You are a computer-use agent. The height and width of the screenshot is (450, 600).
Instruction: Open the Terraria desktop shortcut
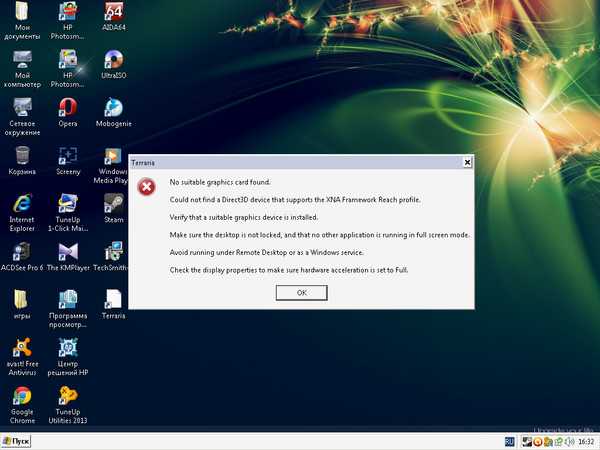click(113, 304)
